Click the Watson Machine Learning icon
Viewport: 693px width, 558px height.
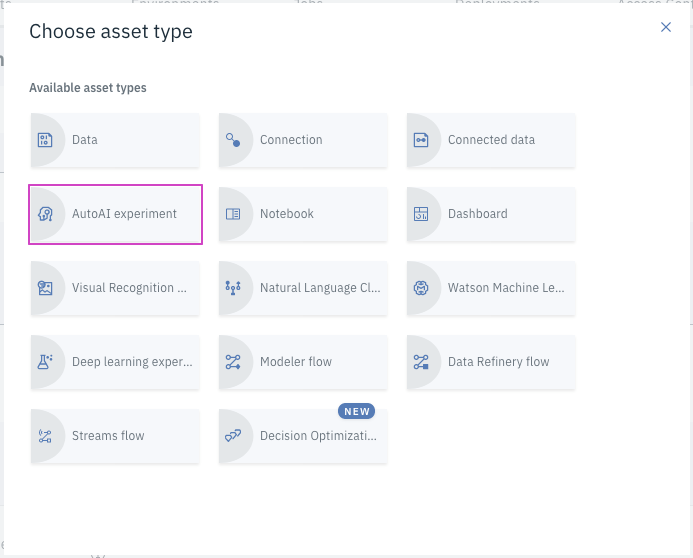[x=421, y=288]
